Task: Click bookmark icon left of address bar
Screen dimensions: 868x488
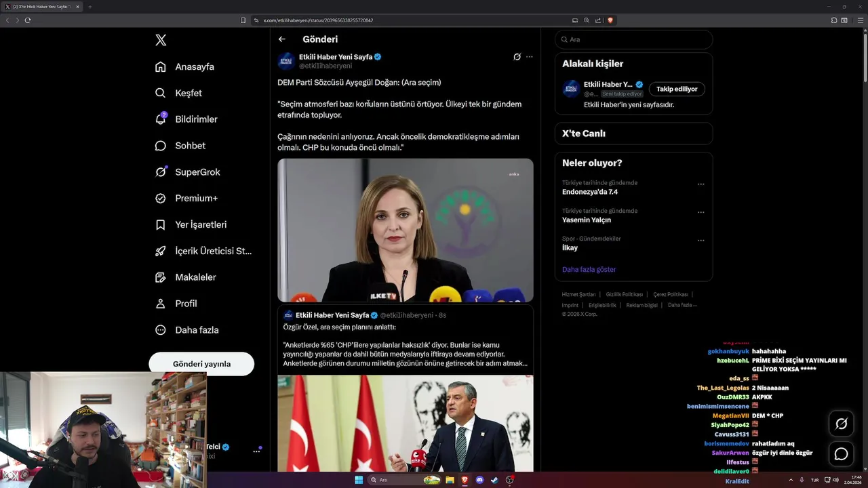Action: coord(243,20)
